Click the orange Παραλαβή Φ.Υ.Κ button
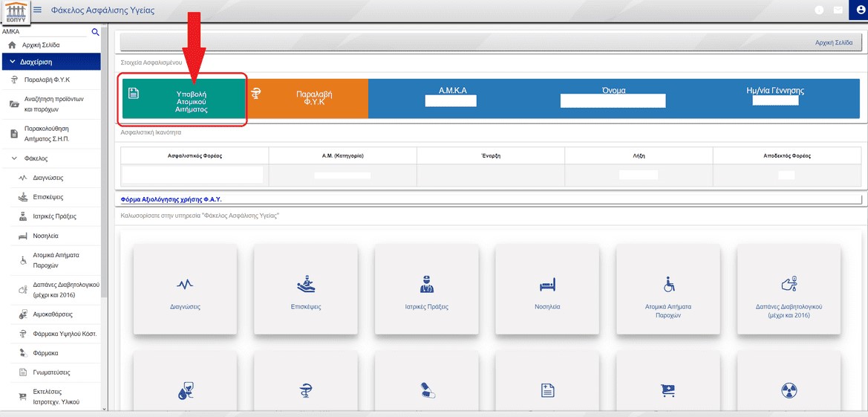This screenshot has height=417, width=868. point(307,97)
